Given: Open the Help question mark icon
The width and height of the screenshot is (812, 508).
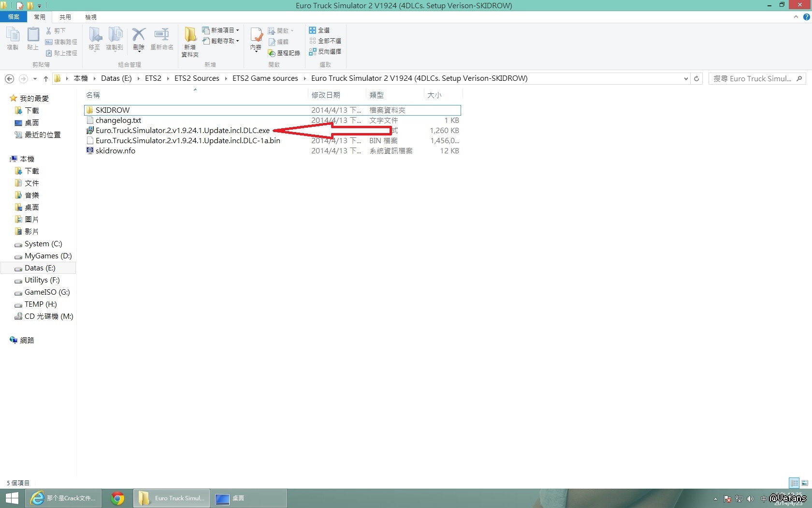Looking at the screenshot, I should 806,17.
